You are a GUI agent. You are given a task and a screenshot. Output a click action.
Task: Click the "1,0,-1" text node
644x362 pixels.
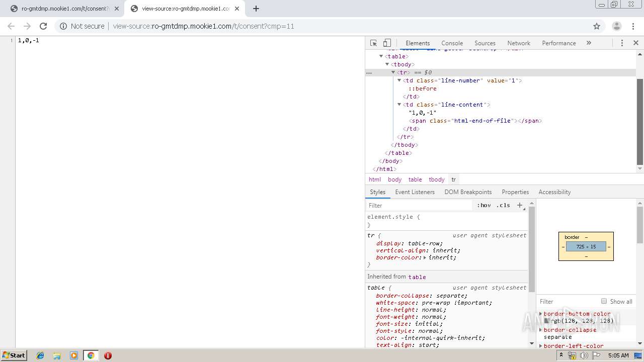pos(423,113)
